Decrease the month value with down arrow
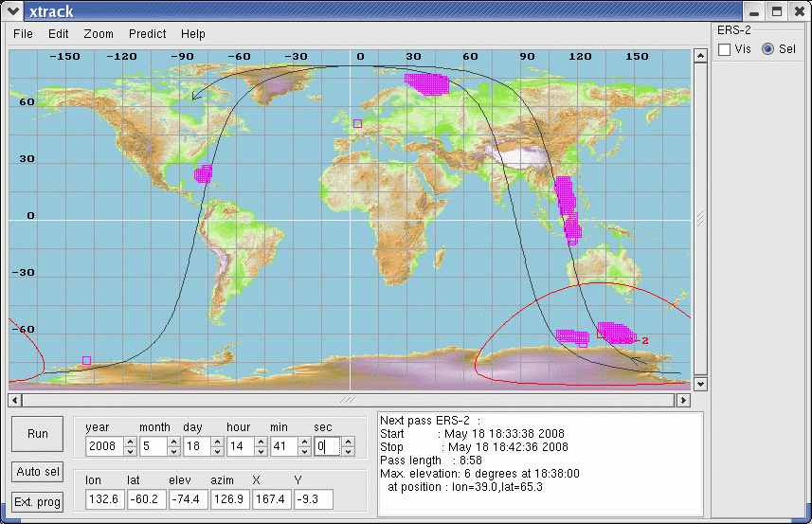The image size is (812, 524). (174, 451)
